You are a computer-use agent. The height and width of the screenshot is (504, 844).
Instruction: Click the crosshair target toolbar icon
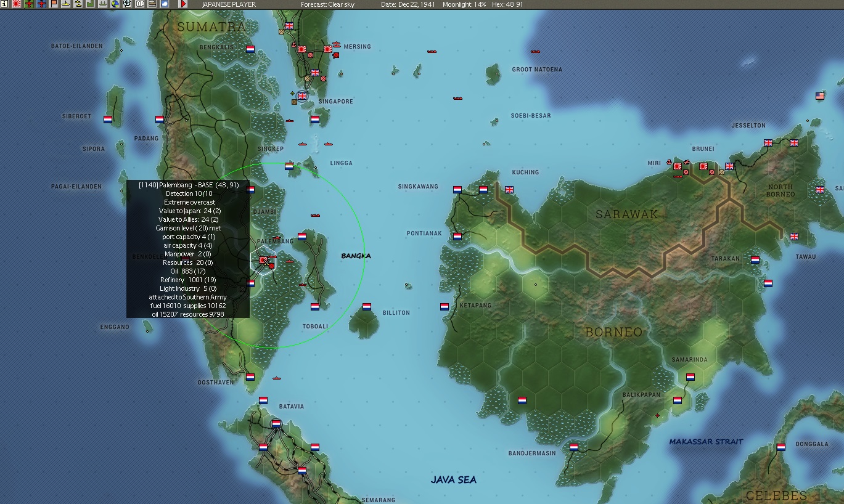127,4
